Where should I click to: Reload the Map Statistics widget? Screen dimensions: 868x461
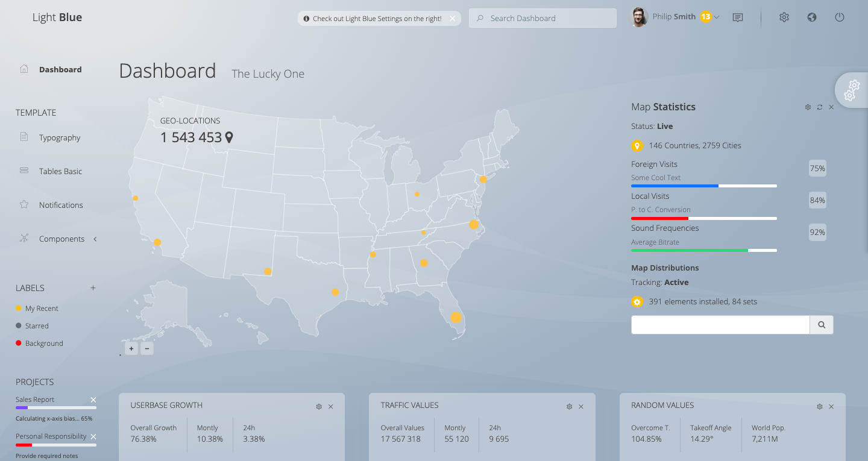point(820,107)
